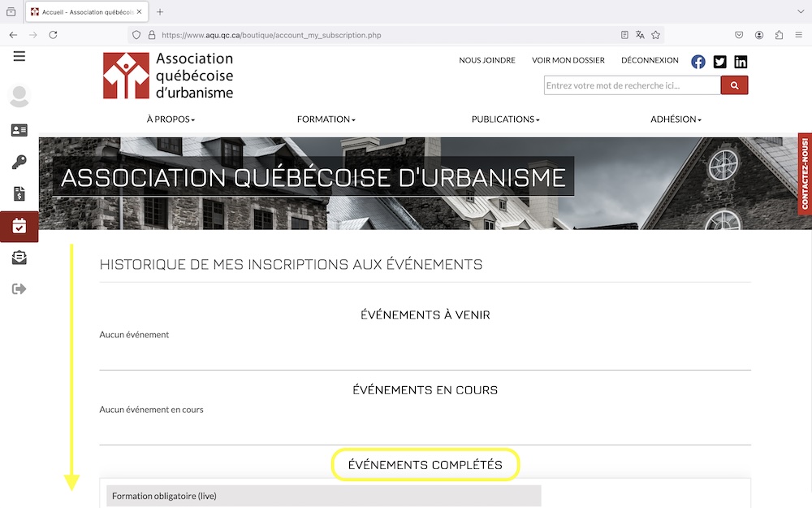Click the red search magnifier button

pyautogui.click(x=734, y=85)
